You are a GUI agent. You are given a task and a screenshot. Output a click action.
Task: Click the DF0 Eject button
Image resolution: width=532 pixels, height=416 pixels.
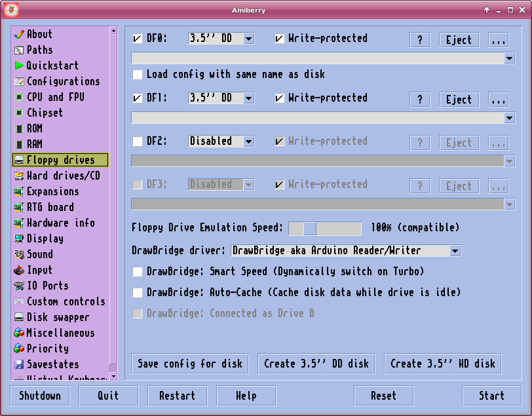coord(459,40)
